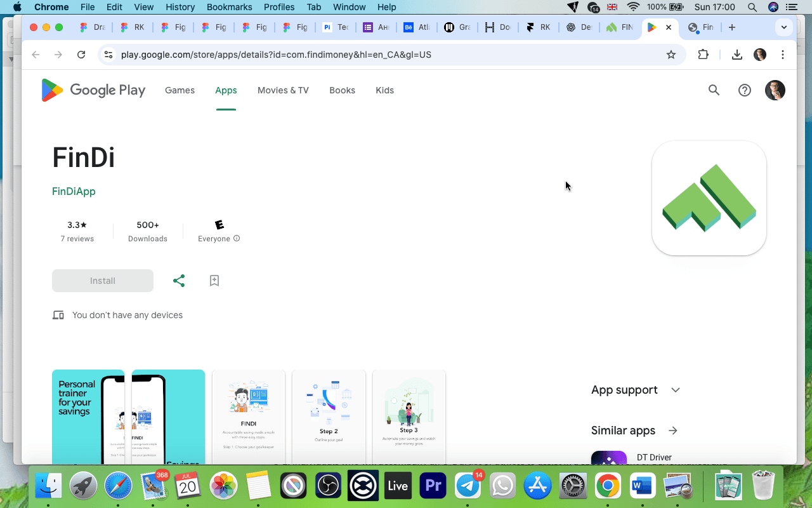
Task: Click the 500+ Downloads stat
Action: tap(148, 232)
